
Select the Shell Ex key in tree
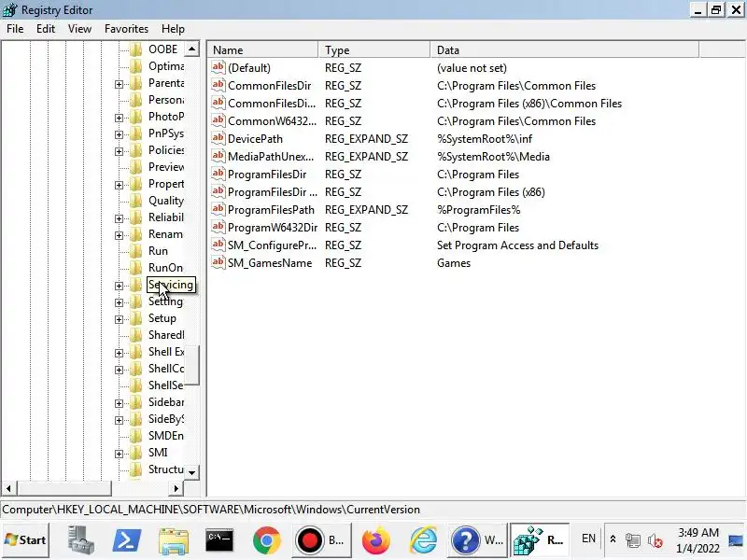click(166, 352)
